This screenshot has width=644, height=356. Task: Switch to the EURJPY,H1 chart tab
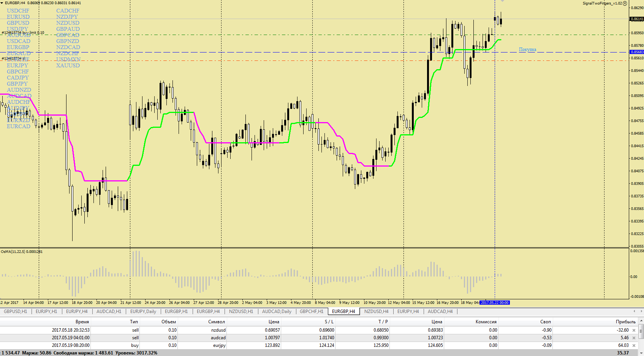pyautogui.click(x=46, y=311)
